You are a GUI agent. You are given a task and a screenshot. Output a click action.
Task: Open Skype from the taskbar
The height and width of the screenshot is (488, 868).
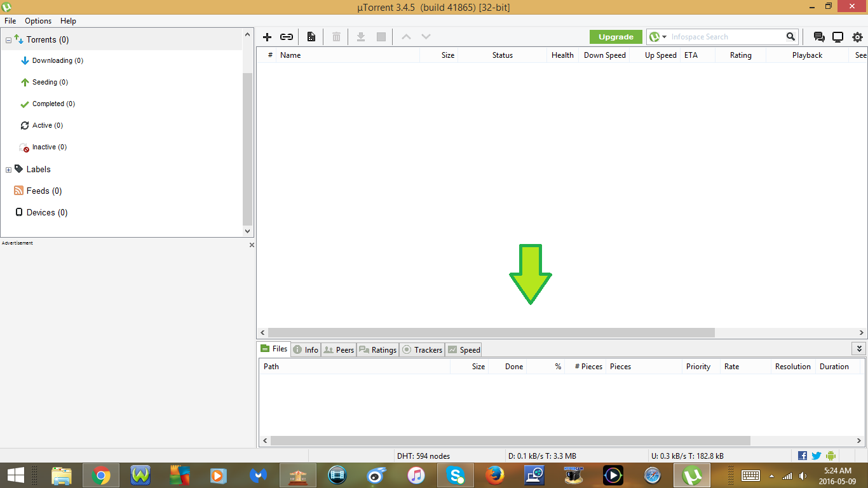[x=455, y=475]
